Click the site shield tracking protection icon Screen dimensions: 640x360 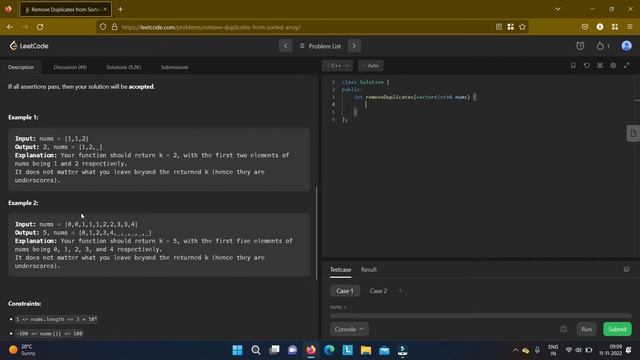pos(103,27)
